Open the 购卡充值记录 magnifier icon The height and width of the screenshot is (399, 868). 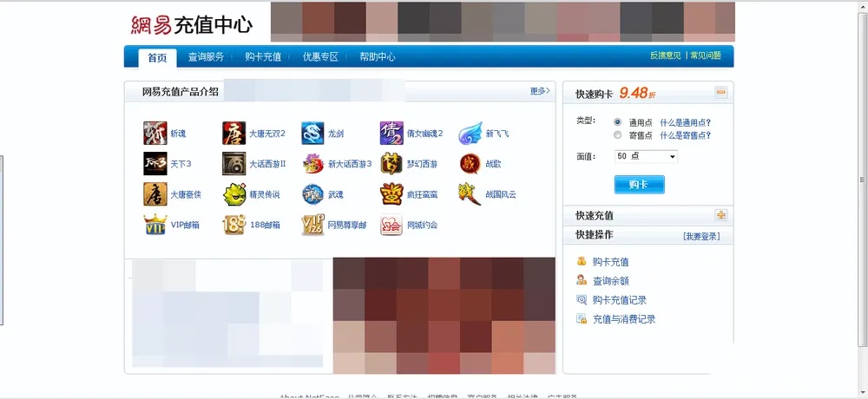click(582, 299)
